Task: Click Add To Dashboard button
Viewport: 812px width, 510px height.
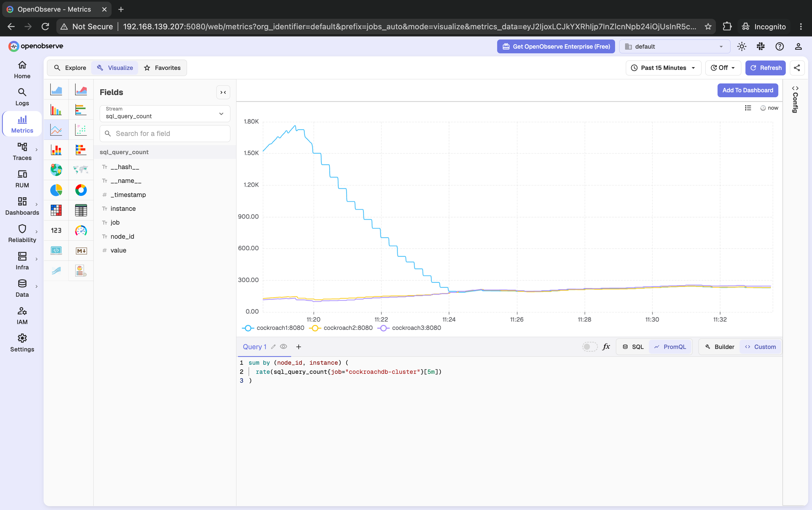Action: (748, 90)
